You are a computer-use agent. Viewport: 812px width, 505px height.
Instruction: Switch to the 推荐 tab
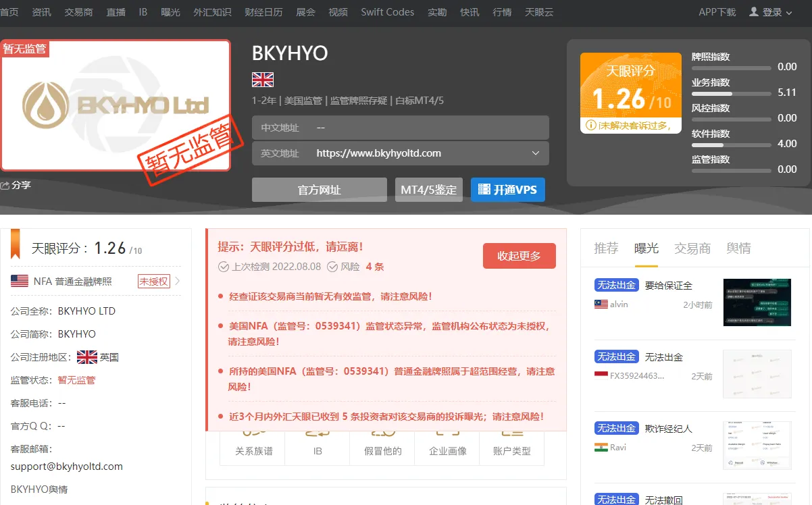tap(606, 248)
